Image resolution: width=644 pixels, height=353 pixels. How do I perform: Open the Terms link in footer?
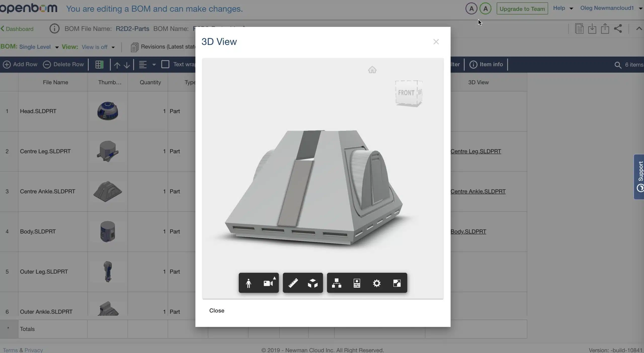(x=10, y=350)
